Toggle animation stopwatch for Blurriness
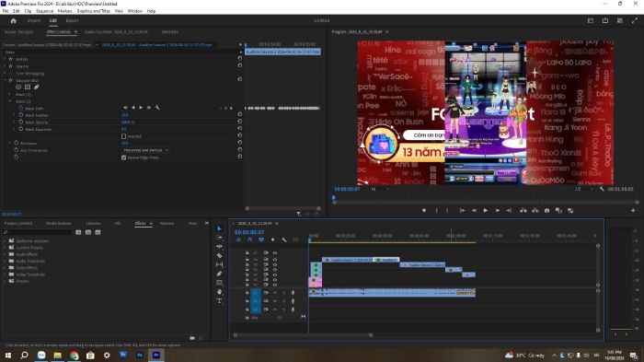Viewport: 644px width, 362px height. tap(17, 143)
